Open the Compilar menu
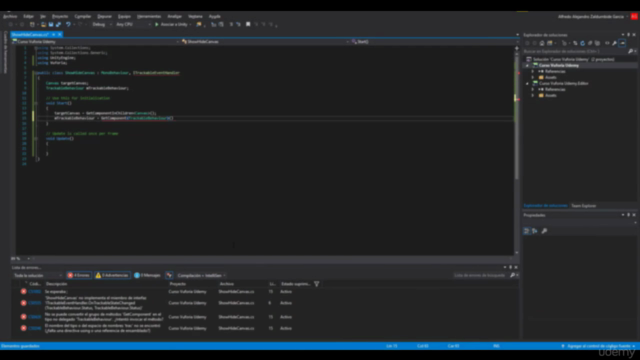 click(82, 16)
